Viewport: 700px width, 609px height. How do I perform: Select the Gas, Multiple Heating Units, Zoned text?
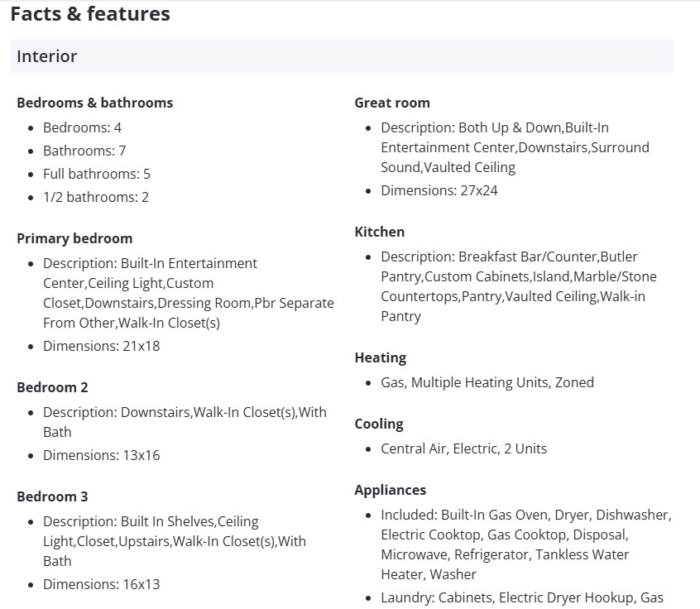[x=487, y=382]
